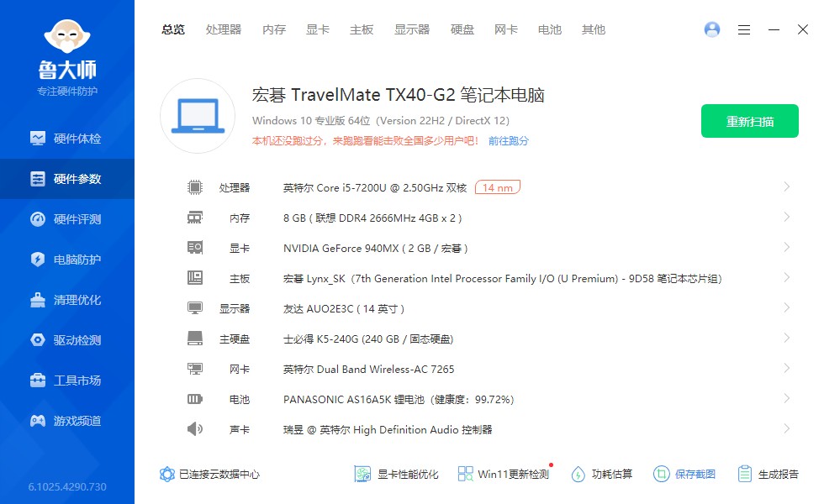Switch to the 其他 tab
824x504 pixels.
pos(594,30)
